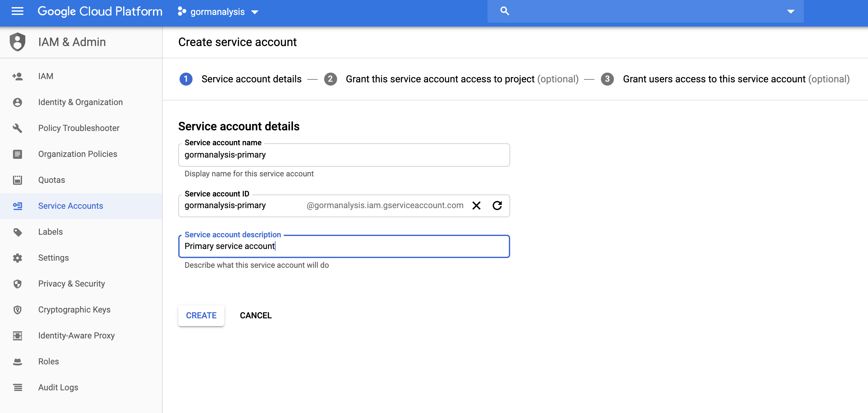The height and width of the screenshot is (413, 868).
Task: Click the CANCEL button
Action: (x=255, y=315)
